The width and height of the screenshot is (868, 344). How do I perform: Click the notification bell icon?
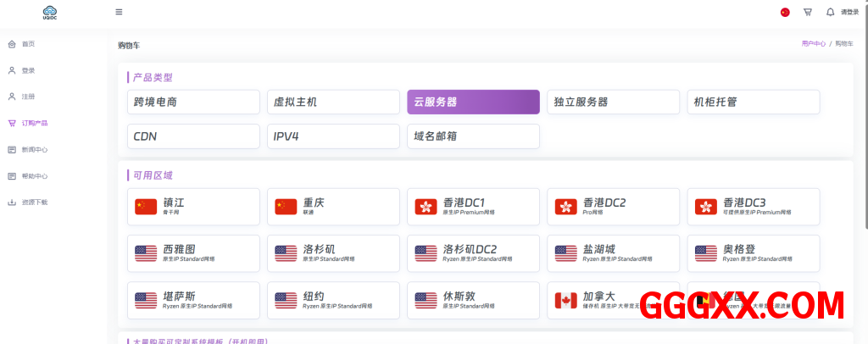pyautogui.click(x=830, y=12)
